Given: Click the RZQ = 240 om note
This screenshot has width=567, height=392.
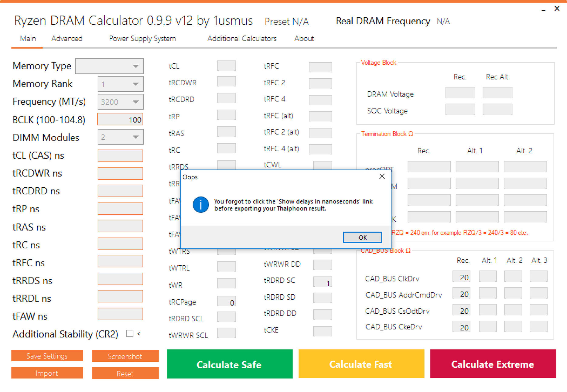Looking at the screenshot, I should [459, 233].
